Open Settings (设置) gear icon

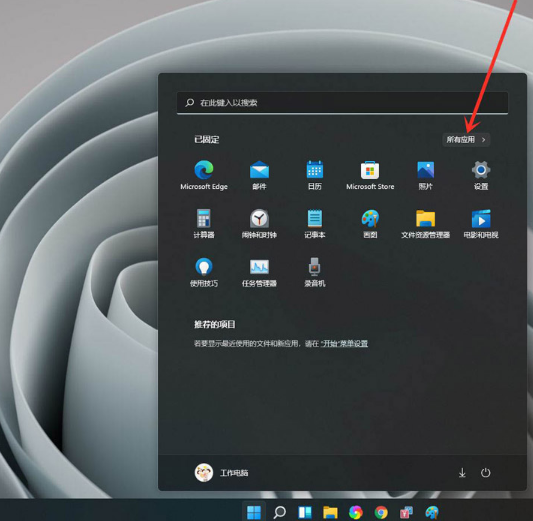click(481, 175)
